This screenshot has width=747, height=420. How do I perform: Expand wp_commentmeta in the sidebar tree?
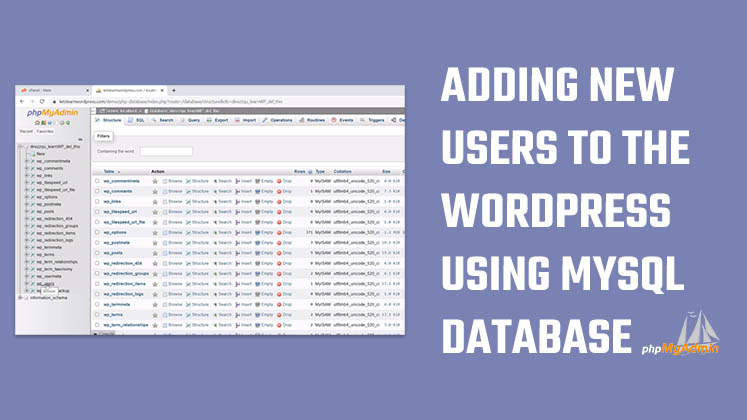tap(27, 161)
